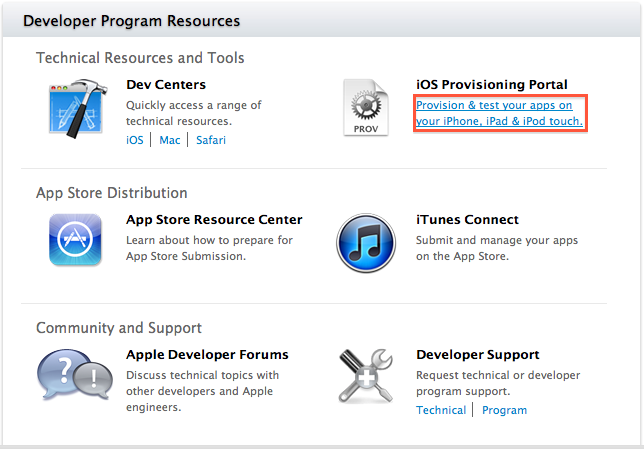Click the Developer Support heading

(477, 355)
